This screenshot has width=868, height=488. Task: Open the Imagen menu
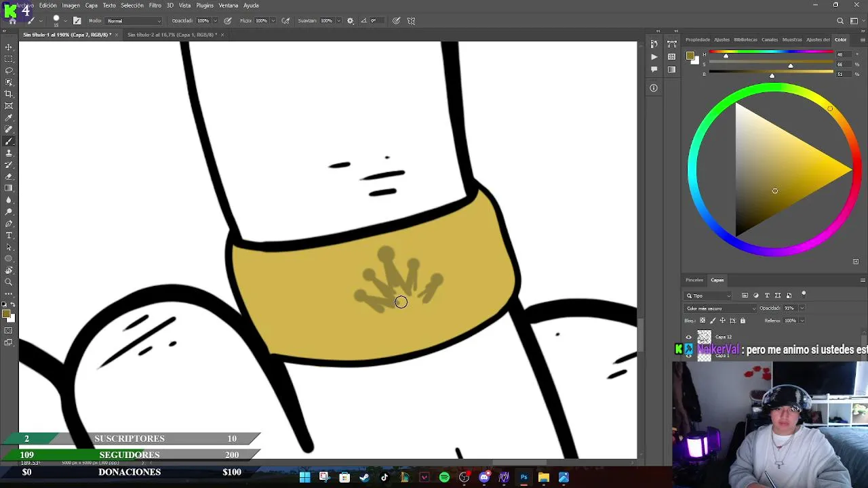coord(71,5)
